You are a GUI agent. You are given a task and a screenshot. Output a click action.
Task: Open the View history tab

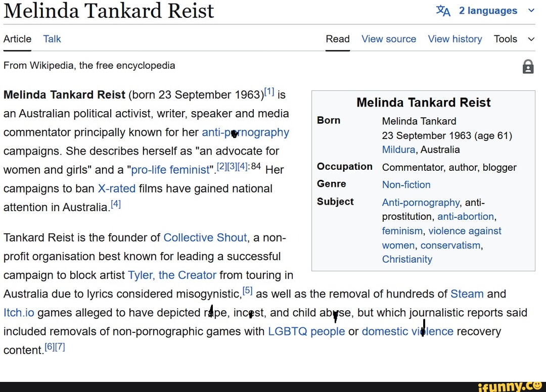pyautogui.click(x=455, y=39)
